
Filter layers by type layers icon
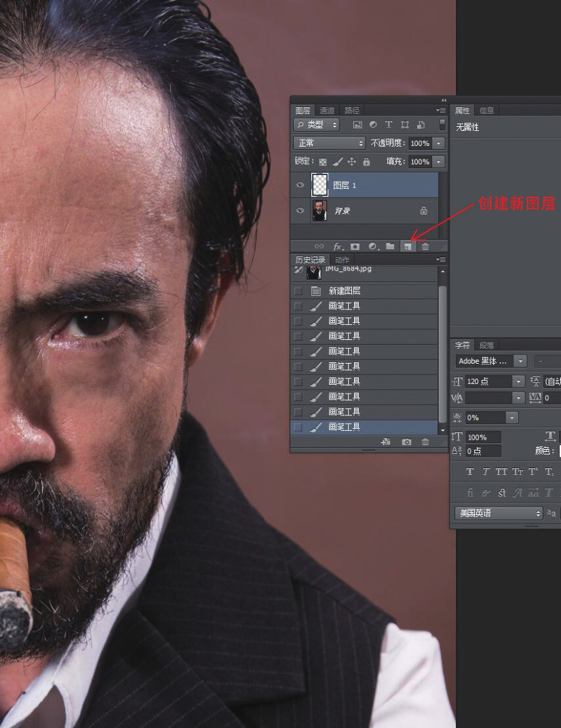389,124
